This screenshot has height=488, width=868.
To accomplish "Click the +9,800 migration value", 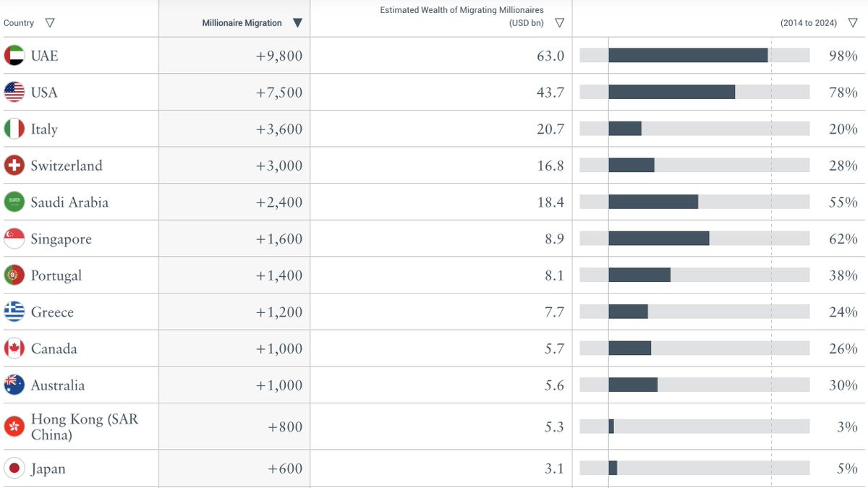I will click(279, 56).
